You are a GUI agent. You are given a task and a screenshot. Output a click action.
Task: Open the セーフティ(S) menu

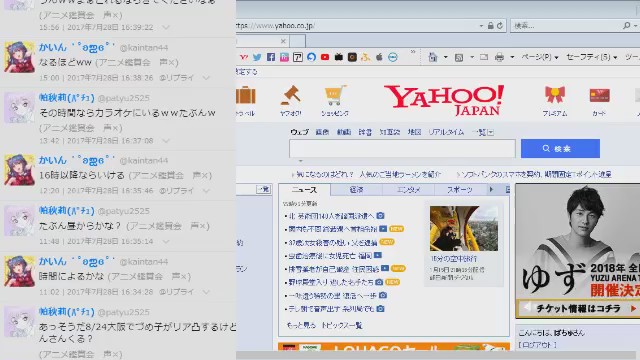pyautogui.click(x=591, y=57)
